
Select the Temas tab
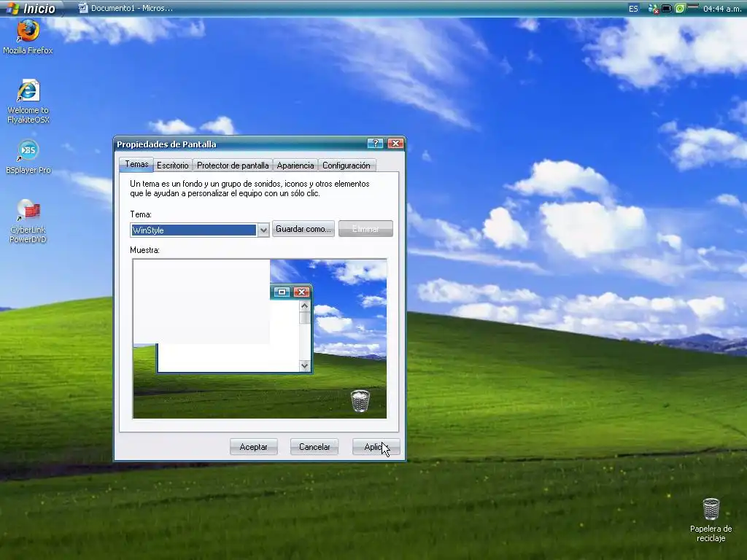point(136,164)
